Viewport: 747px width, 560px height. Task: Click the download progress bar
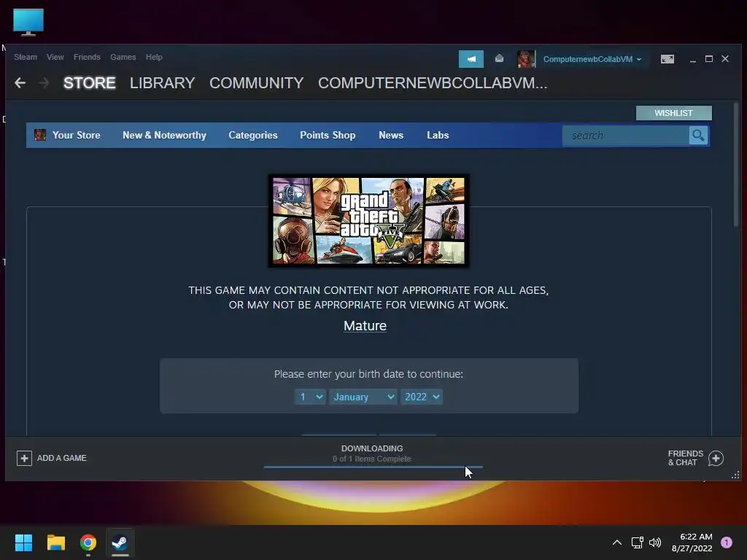tap(373, 467)
